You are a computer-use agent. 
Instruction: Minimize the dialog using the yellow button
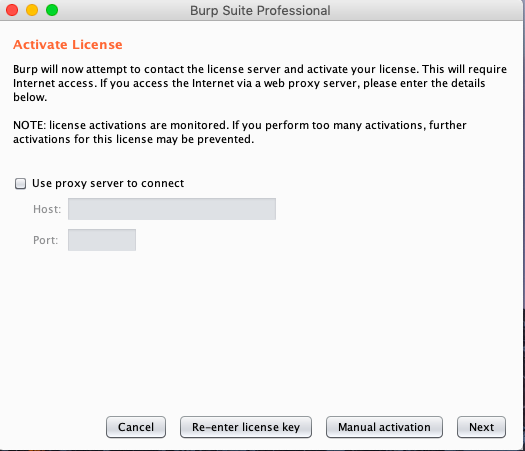point(32,10)
